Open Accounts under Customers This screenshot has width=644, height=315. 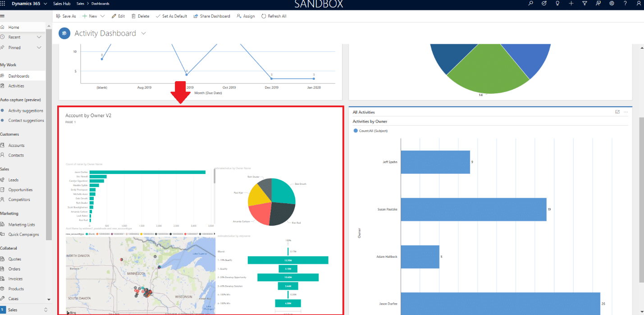click(x=16, y=146)
